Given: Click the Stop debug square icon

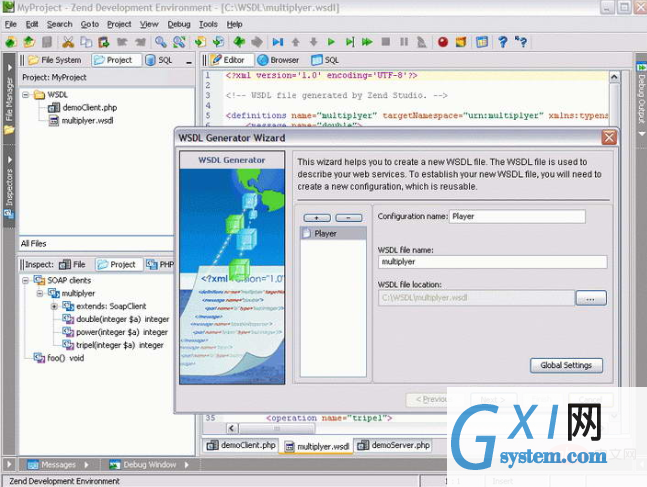Looking at the screenshot, I should pos(386,42).
